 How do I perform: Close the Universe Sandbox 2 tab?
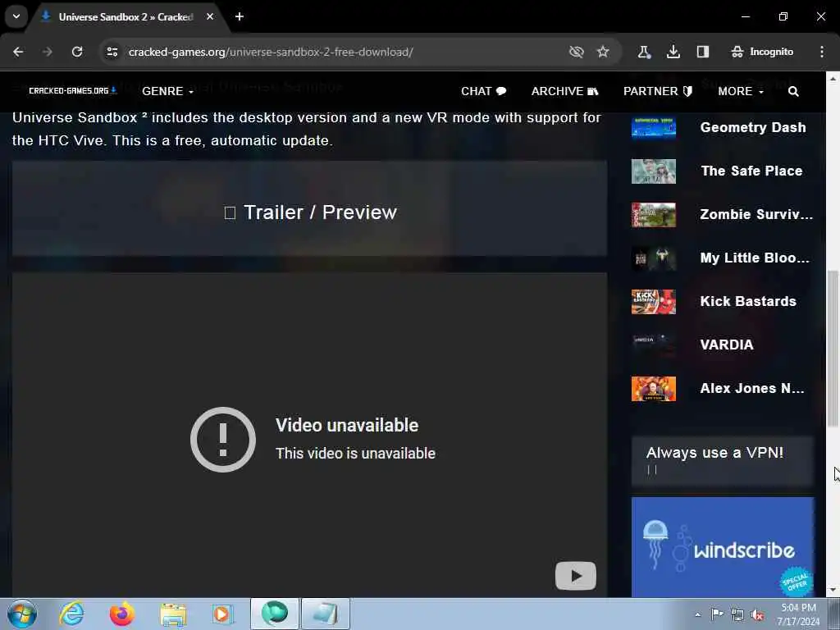tap(210, 16)
